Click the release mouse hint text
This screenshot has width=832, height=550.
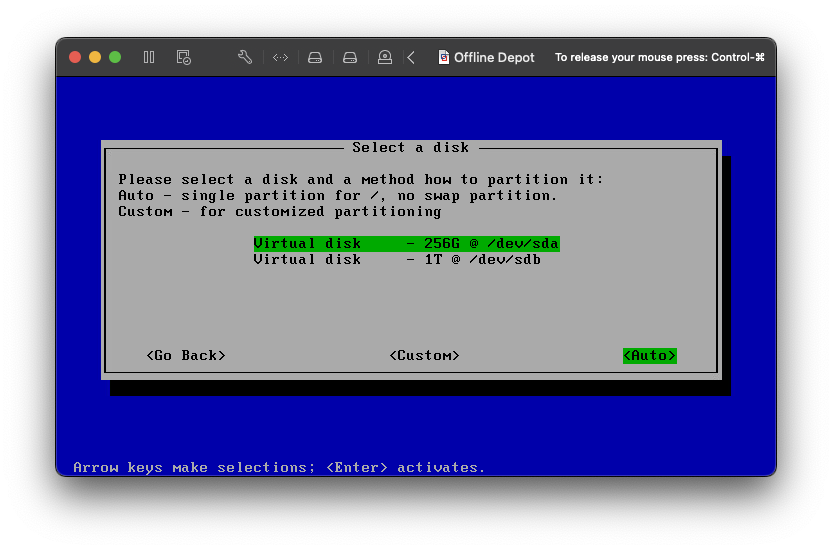pyautogui.click(x=659, y=57)
